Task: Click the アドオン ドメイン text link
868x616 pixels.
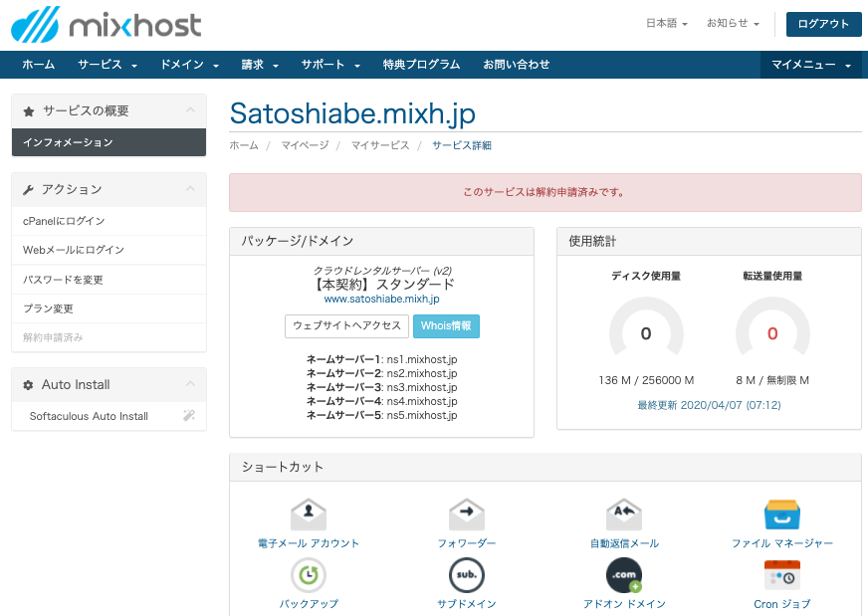Action: pos(624,604)
